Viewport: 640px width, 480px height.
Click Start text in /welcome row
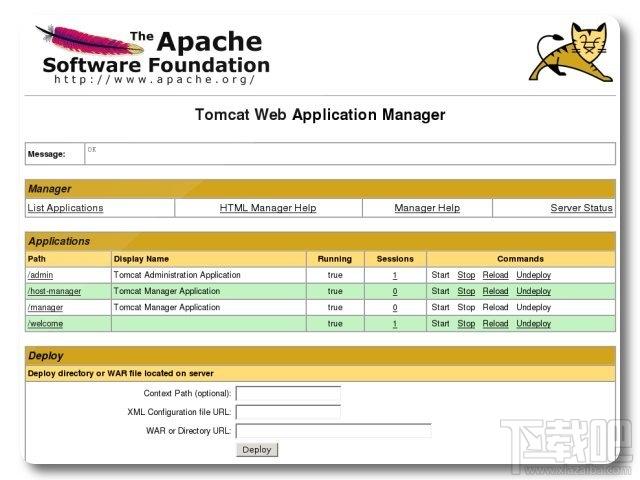point(440,324)
